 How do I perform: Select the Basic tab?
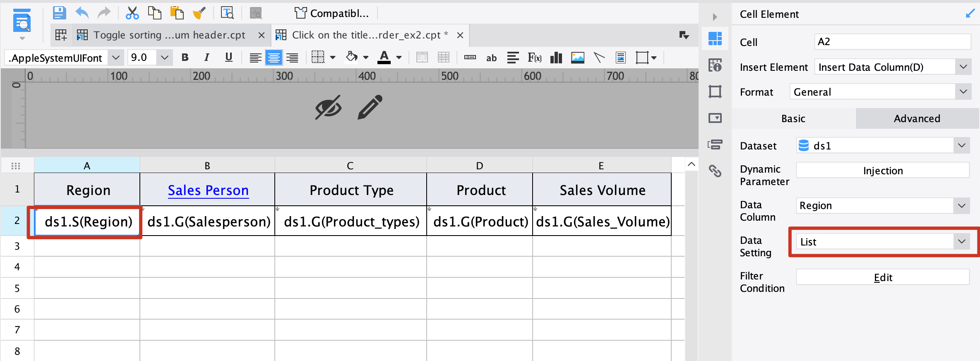tap(793, 118)
